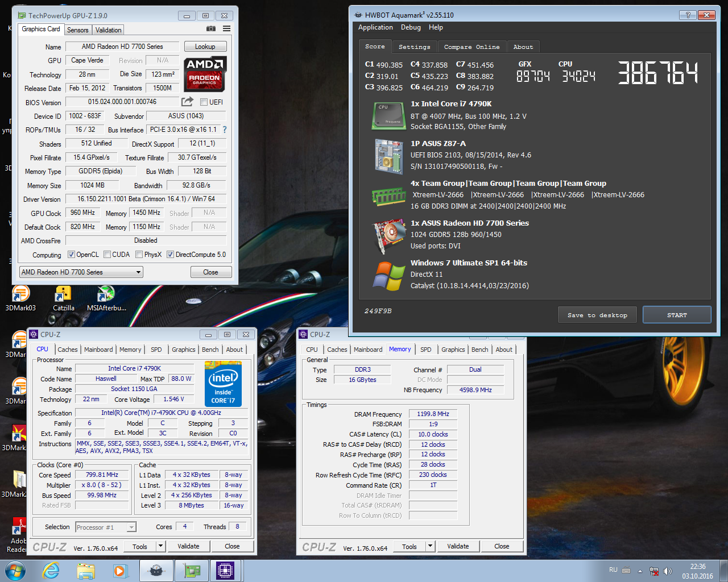Toggle the CUDA checkbox

107,255
